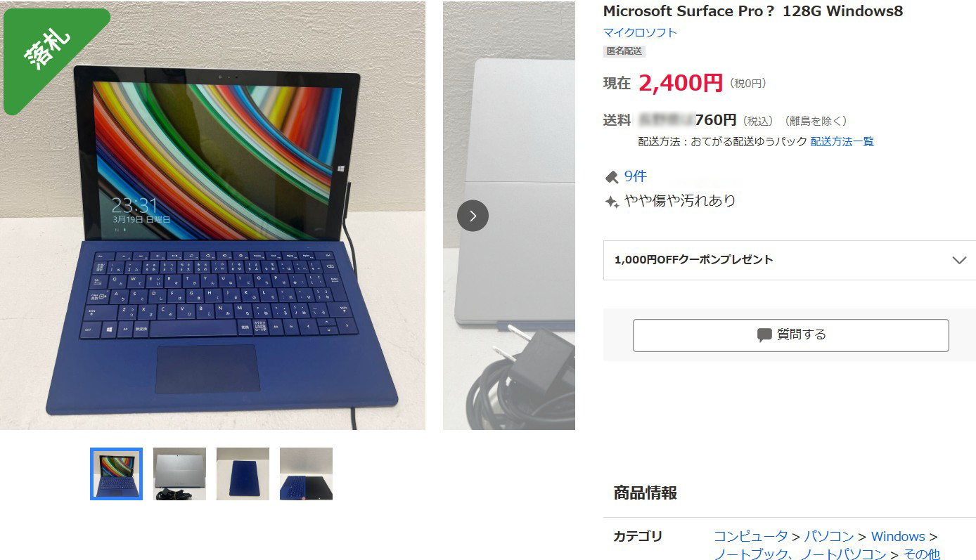This screenshot has width=976, height=560.
Task: Click the main Surface Pro product photo
Action: (212, 216)
